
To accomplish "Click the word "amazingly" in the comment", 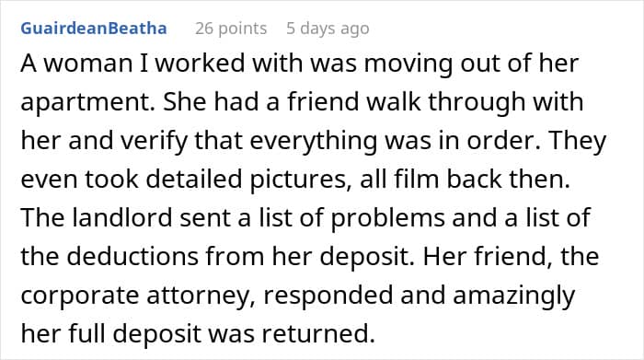I will (x=513, y=296).
